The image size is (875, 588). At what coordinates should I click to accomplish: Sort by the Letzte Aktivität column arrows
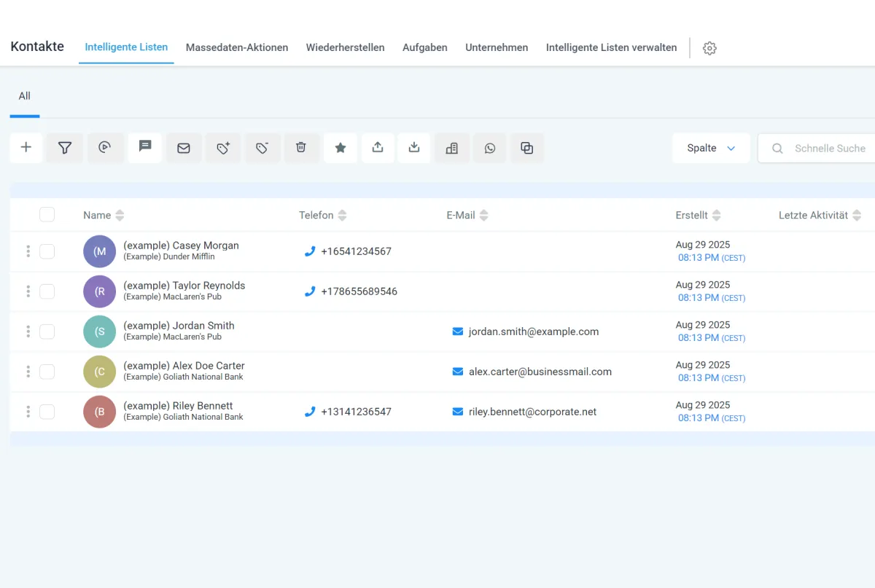point(857,216)
